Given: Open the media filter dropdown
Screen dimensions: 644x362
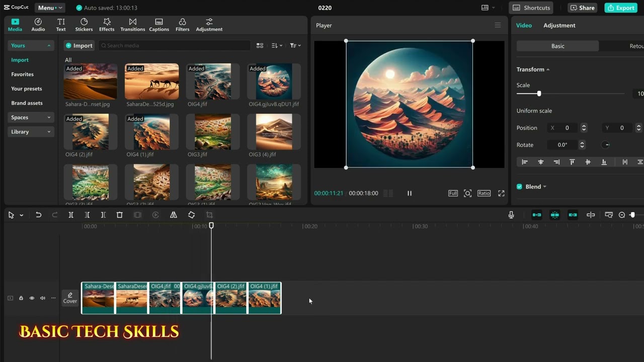Looking at the screenshot, I should [295, 45].
